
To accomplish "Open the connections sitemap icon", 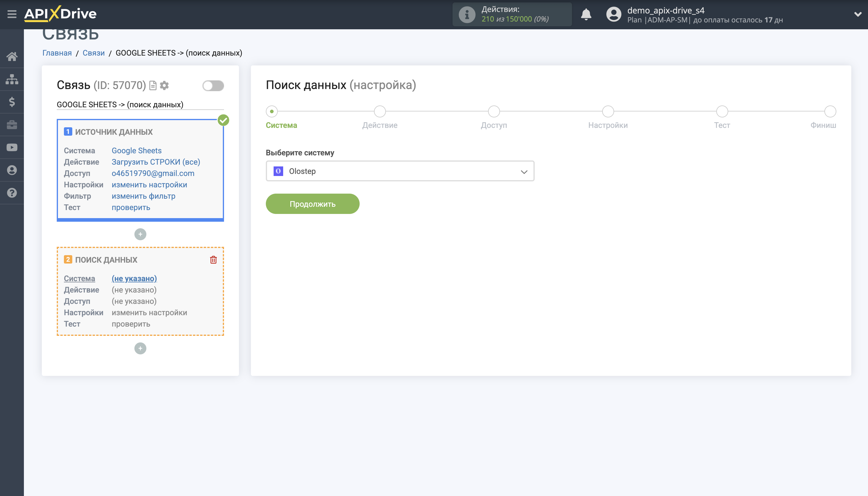I will 12,79.
